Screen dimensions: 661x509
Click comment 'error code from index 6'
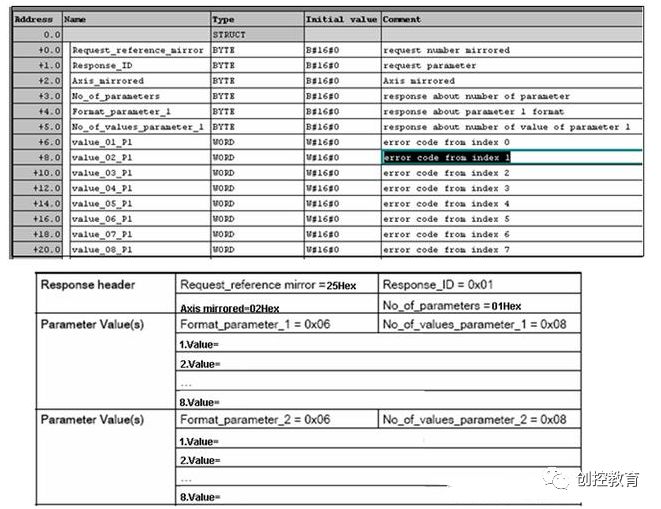[x=446, y=234]
